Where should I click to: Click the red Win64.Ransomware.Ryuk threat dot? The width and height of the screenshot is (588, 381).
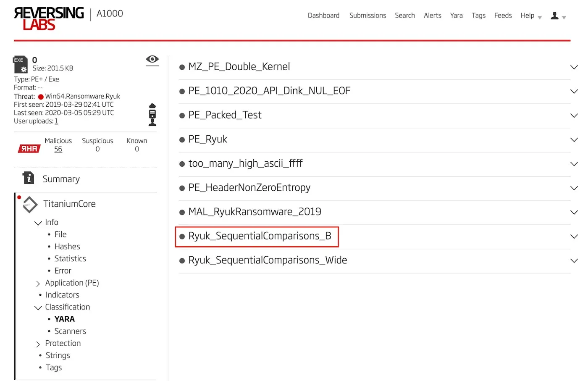[x=41, y=97]
